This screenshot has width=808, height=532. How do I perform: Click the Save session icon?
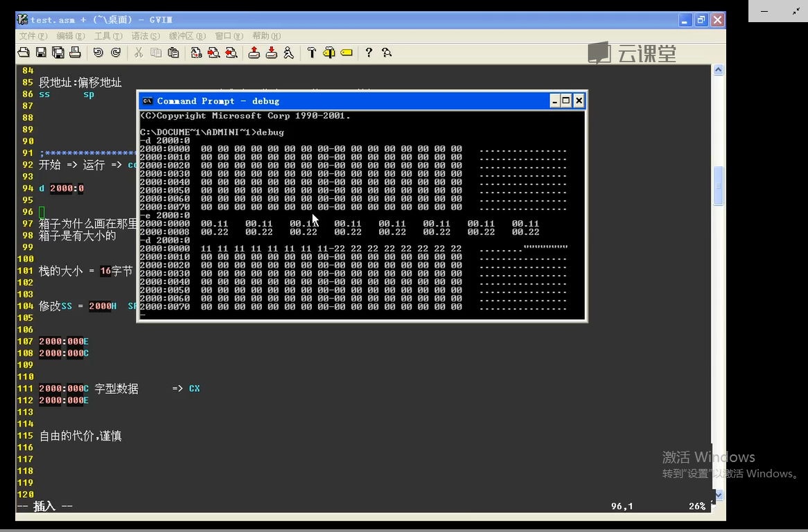coord(272,53)
